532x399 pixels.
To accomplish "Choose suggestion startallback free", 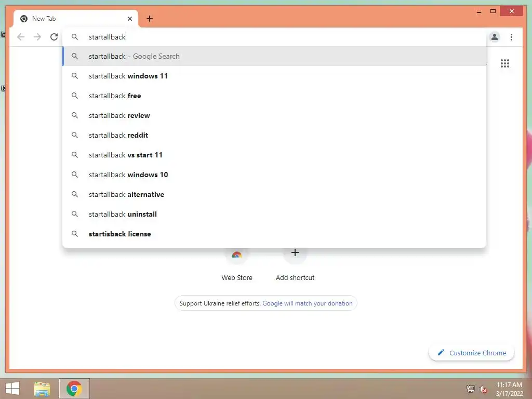I will coord(274,96).
